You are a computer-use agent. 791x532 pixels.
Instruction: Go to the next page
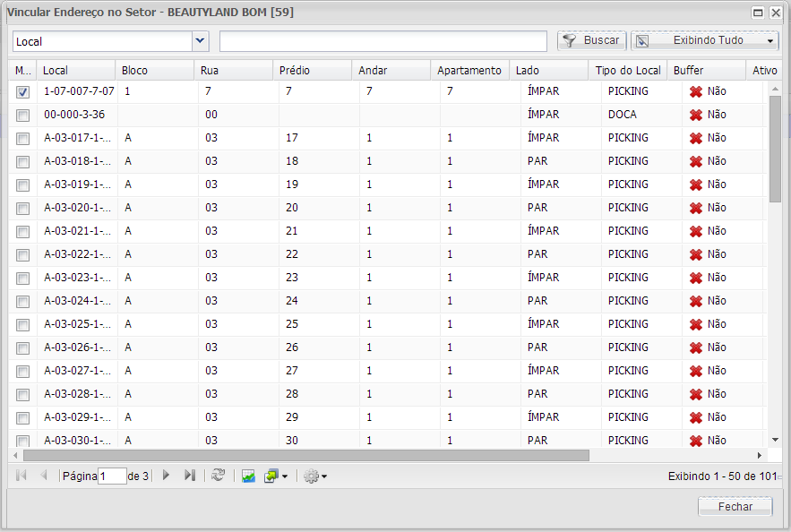pyautogui.click(x=166, y=475)
